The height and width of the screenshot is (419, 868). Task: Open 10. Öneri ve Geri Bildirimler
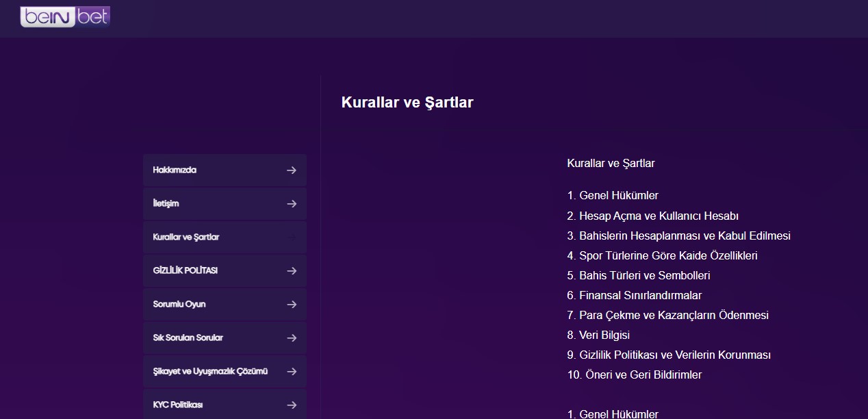click(x=635, y=374)
